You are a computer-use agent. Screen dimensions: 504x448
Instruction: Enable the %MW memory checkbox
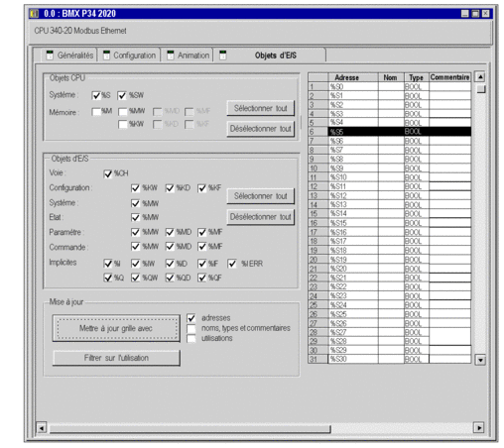[123, 112]
